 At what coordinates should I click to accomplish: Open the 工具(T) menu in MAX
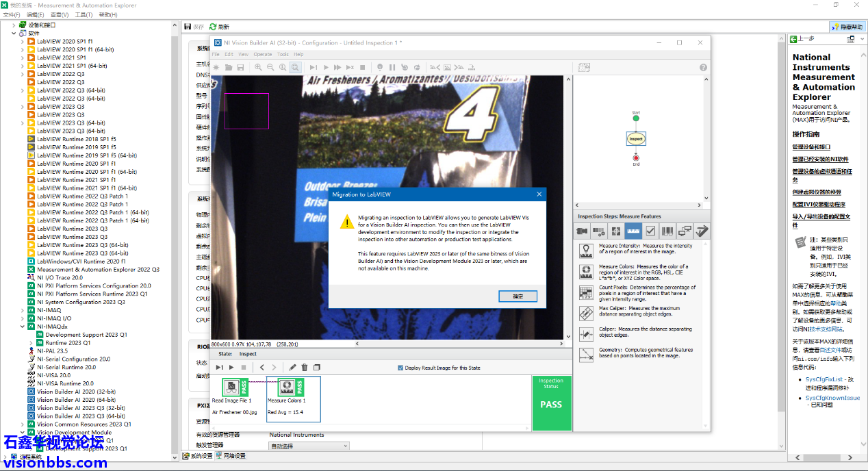click(84, 14)
